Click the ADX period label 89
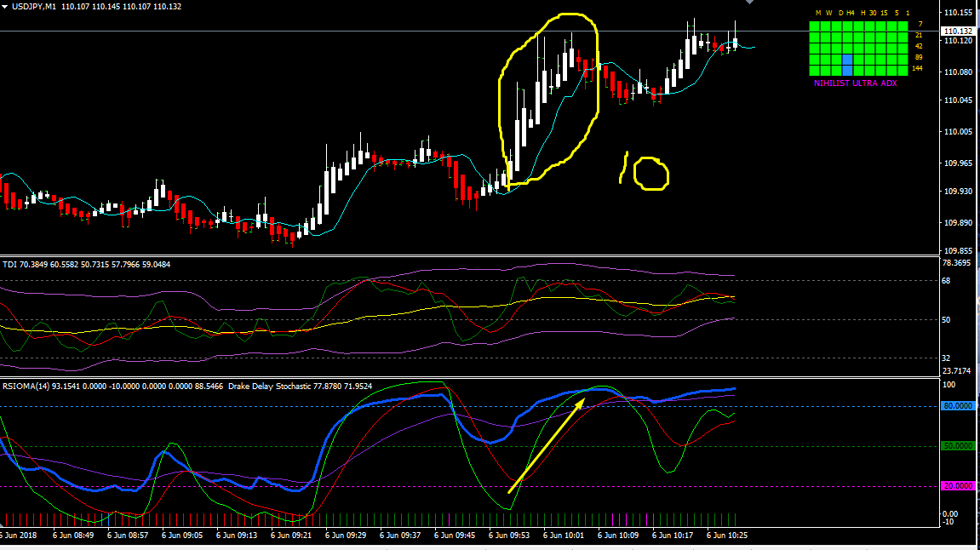Viewport: 980px width, 550px height. coord(919,58)
